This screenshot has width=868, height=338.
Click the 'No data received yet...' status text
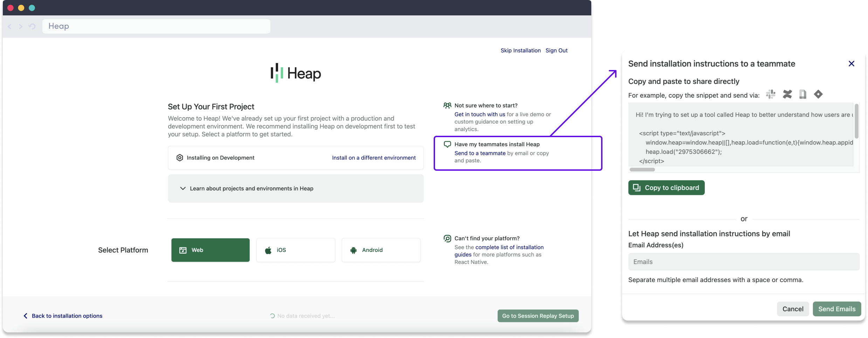[x=306, y=316]
